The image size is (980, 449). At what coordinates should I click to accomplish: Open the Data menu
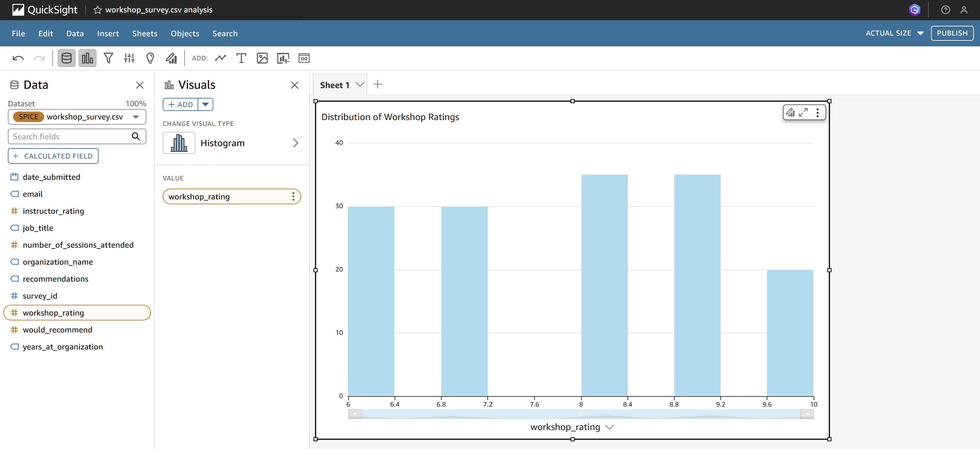[75, 33]
